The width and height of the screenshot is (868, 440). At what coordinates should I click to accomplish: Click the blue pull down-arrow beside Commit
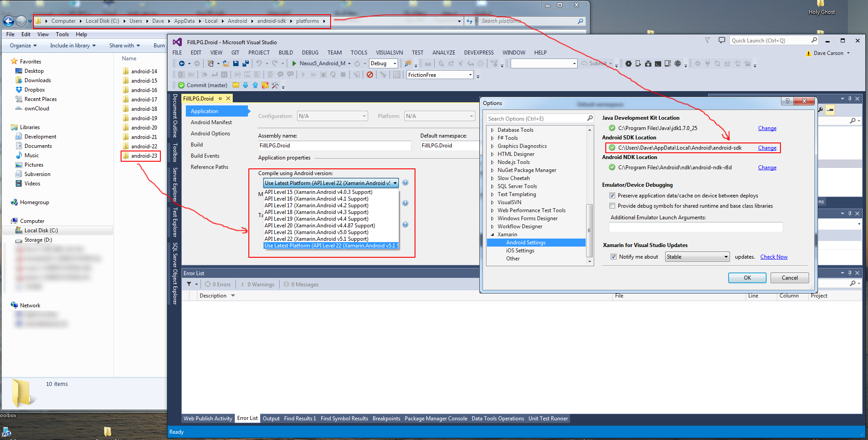(x=245, y=85)
